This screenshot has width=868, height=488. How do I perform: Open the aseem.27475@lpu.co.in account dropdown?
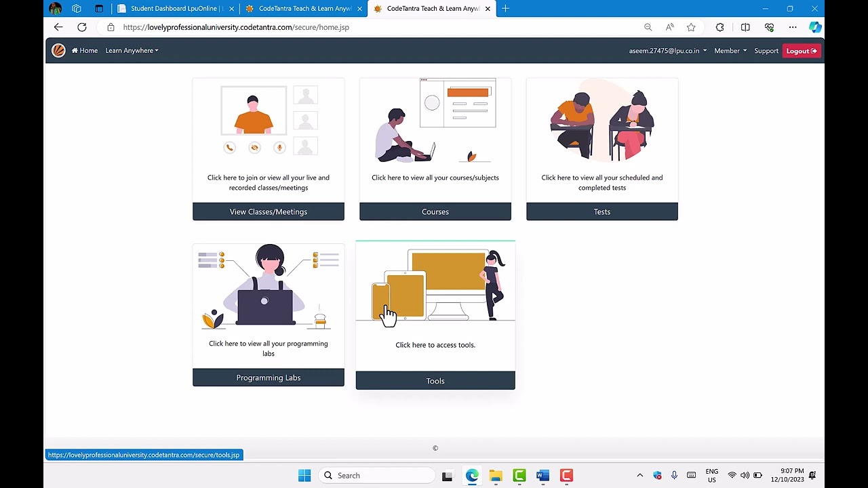pyautogui.click(x=667, y=51)
